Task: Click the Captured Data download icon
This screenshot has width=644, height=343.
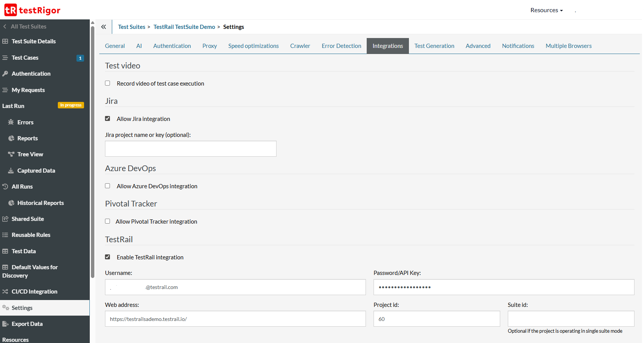Action: click(x=11, y=171)
